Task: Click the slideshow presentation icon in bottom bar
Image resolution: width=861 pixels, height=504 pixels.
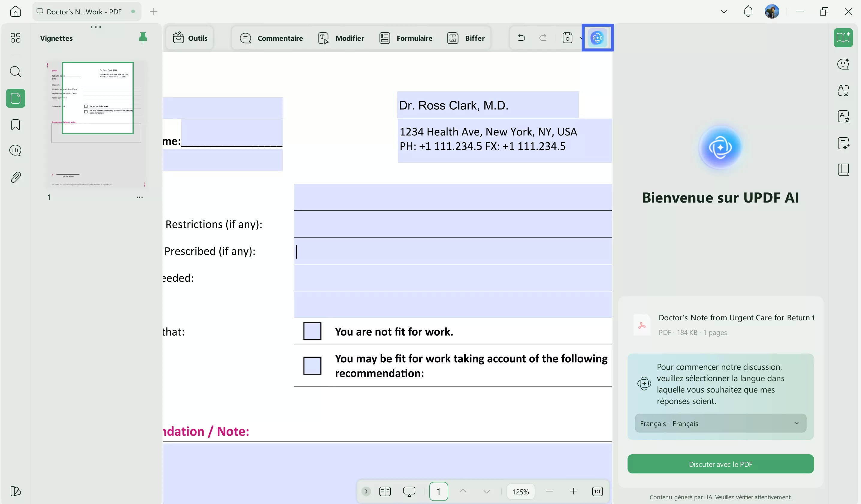Action: tap(409, 491)
